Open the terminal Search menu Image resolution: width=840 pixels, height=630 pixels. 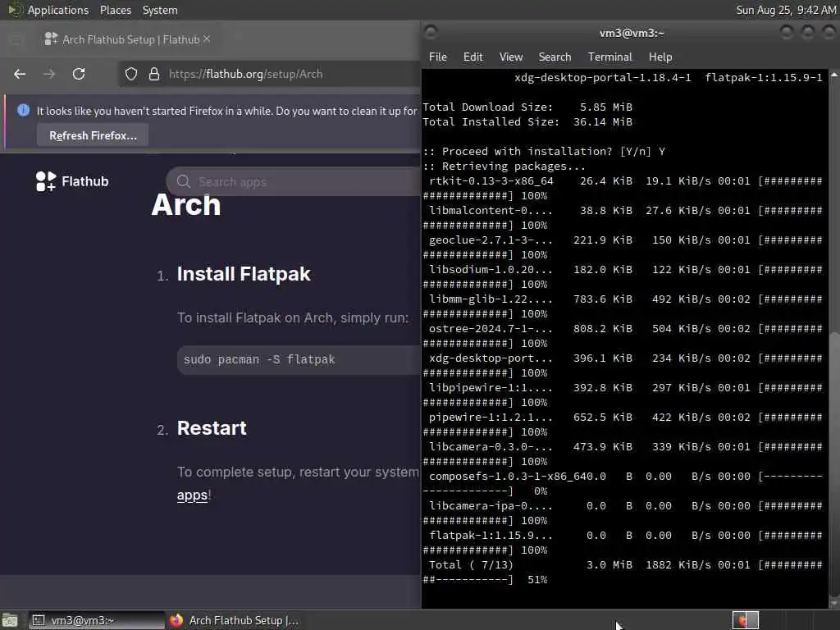(555, 57)
